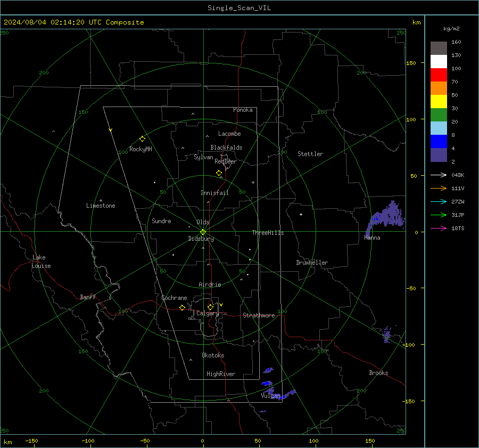Select the purple 4 kg/m2 color band
This screenshot has height=448, width=479.
pyautogui.click(x=439, y=154)
